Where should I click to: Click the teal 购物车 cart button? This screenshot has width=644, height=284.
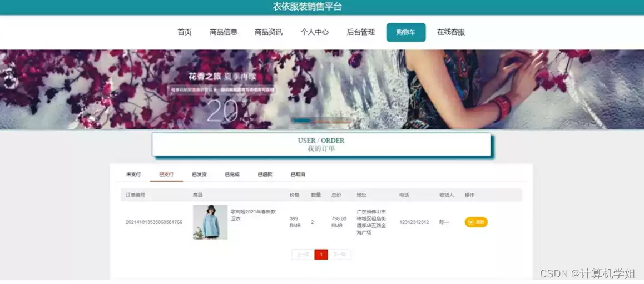406,32
